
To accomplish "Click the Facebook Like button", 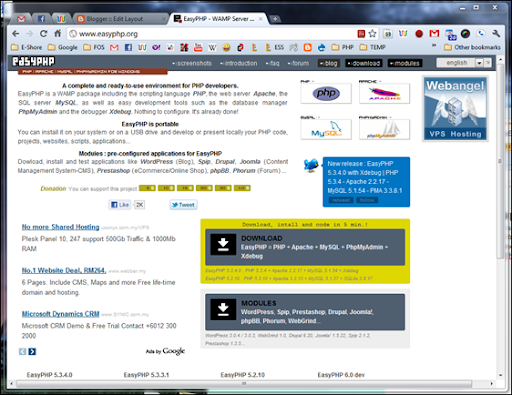I will click(x=120, y=205).
